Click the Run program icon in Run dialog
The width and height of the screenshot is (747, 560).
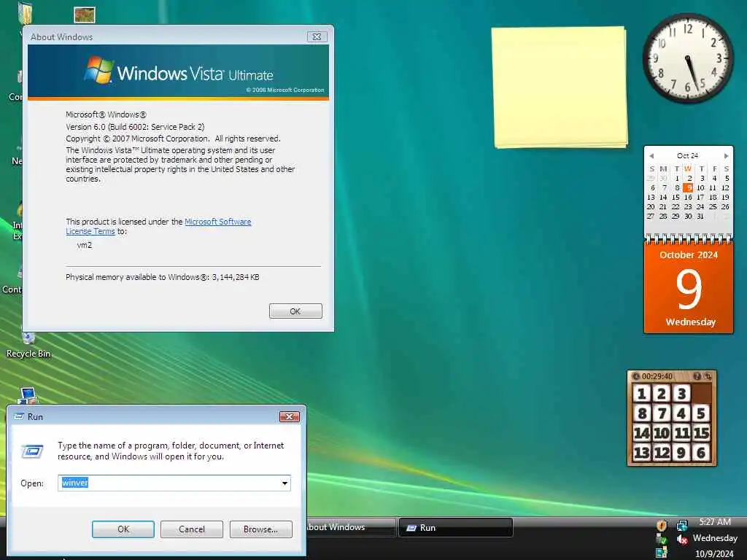click(x=32, y=451)
